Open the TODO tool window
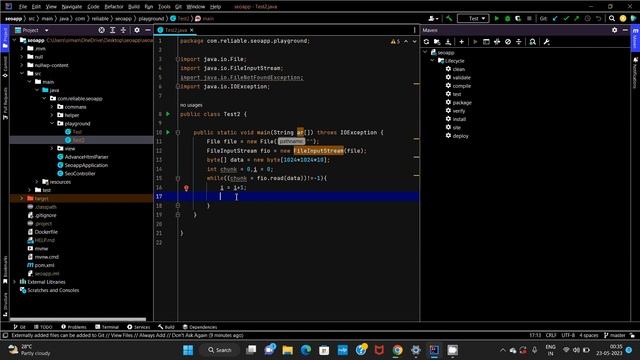The image size is (640, 360). click(43, 327)
